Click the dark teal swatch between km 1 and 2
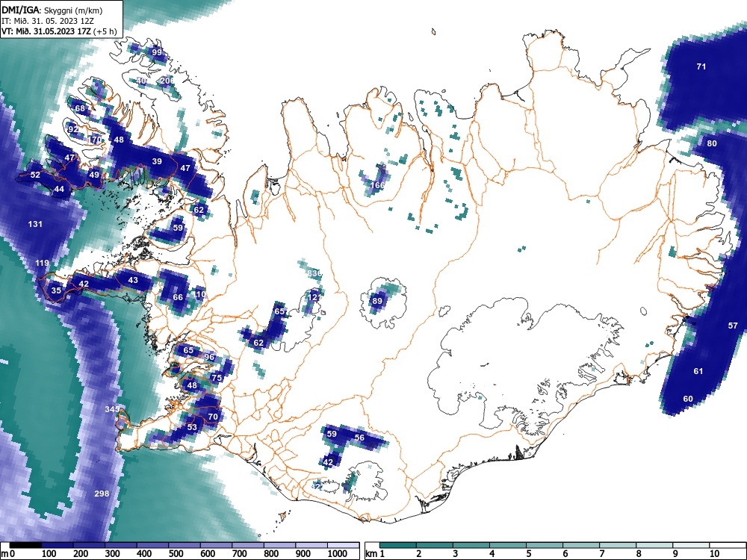Viewport: 747px width, 560px height. [x=398, y=545]
